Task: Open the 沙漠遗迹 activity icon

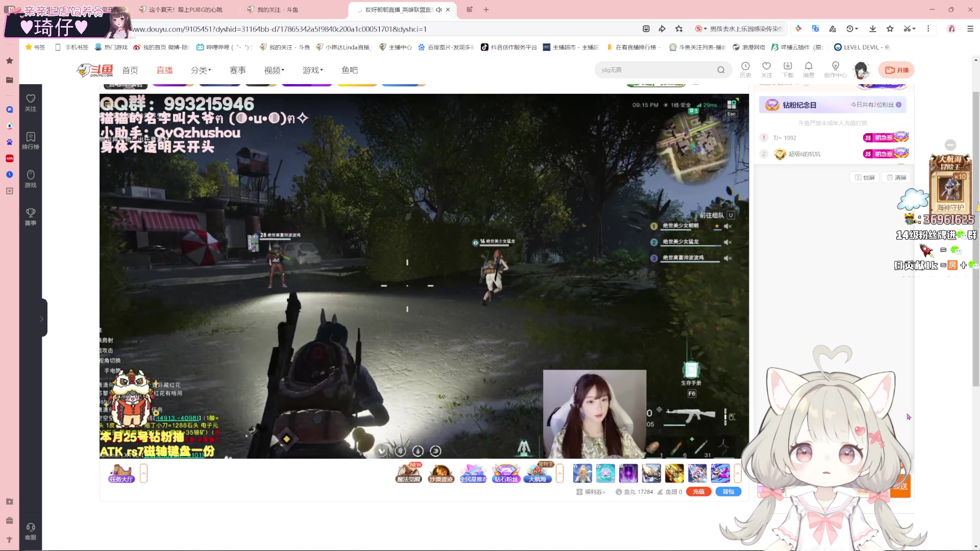Action: coord(441,473)
